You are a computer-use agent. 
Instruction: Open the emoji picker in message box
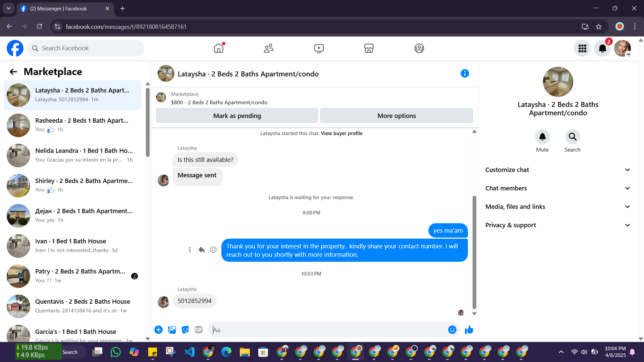click(x=452, y=330)
